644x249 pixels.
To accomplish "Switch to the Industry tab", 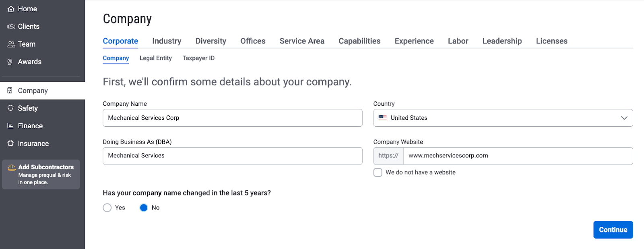I will pos(167,41).
